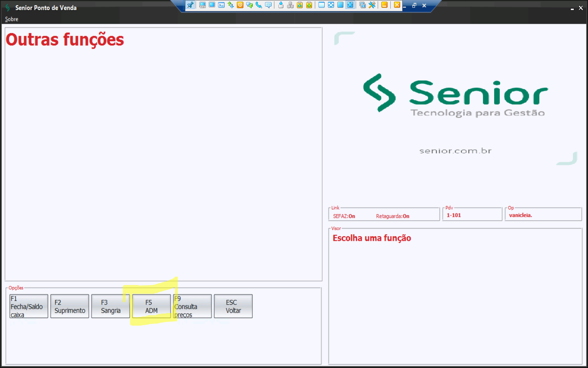Viewport: 588px width, 368px height.
Task: Click the Outras funções heading
Action: pyautogui.click(x=65, y=40)
